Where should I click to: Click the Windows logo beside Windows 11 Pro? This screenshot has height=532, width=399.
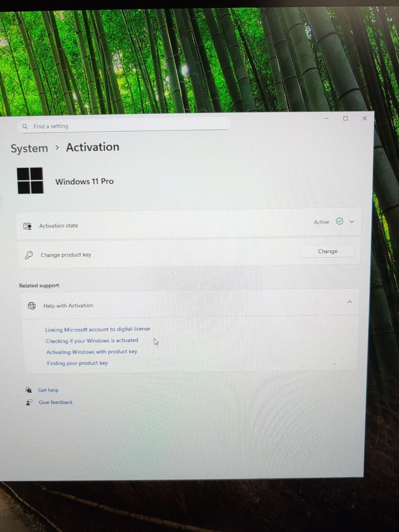(30, 181)
